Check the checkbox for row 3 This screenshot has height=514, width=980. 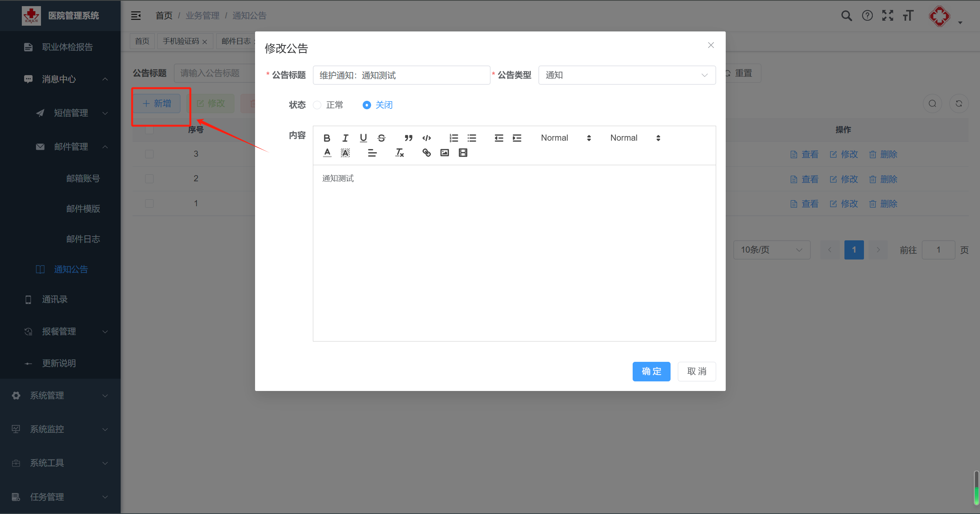149,154
